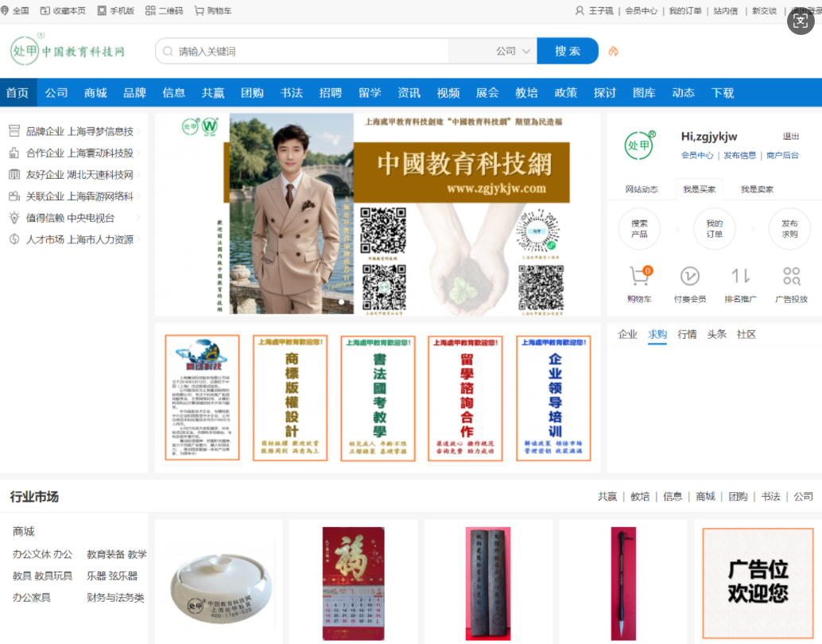Click the 商户后台 link
Viewport: 822px width, 644px height.
tap(782, 155)
